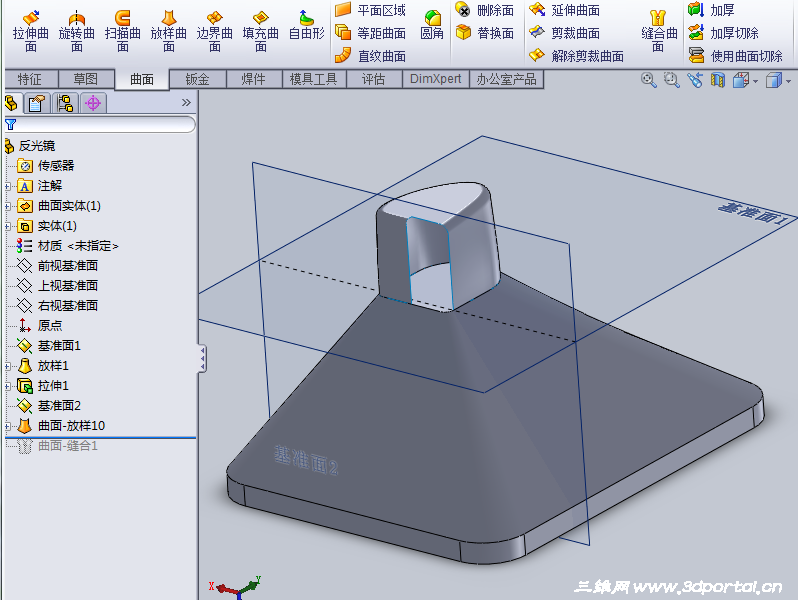Switch to the 办公室产品 tab

(x=506, y=79)
